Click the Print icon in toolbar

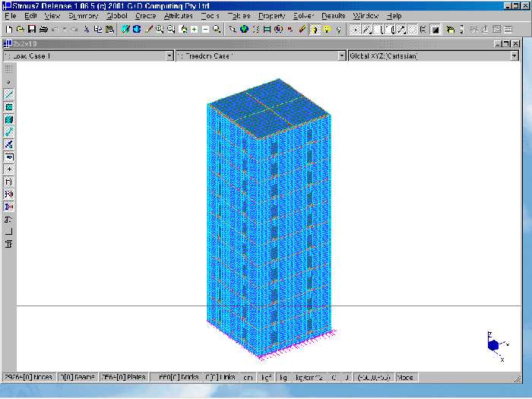click(43, 29)
